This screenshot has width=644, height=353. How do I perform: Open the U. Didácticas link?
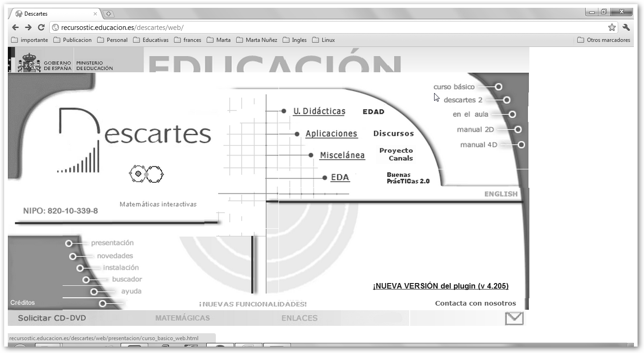tap(319, 111)
